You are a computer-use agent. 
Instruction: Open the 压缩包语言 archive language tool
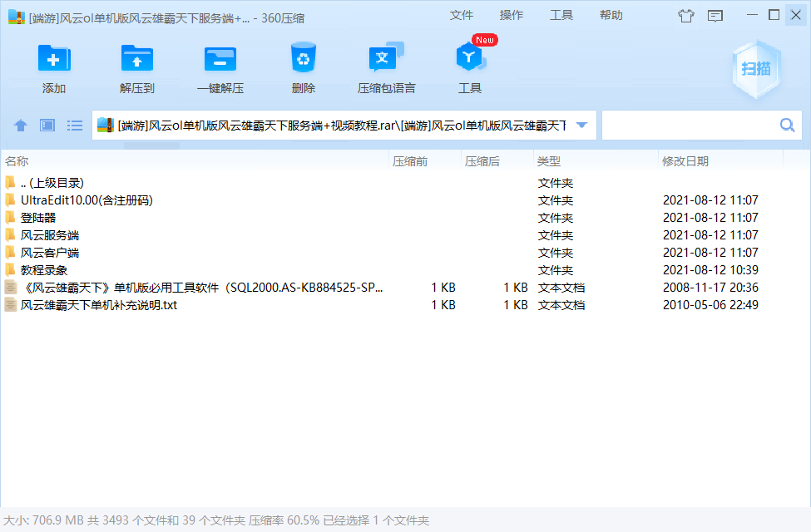click(x=386, y=57)
